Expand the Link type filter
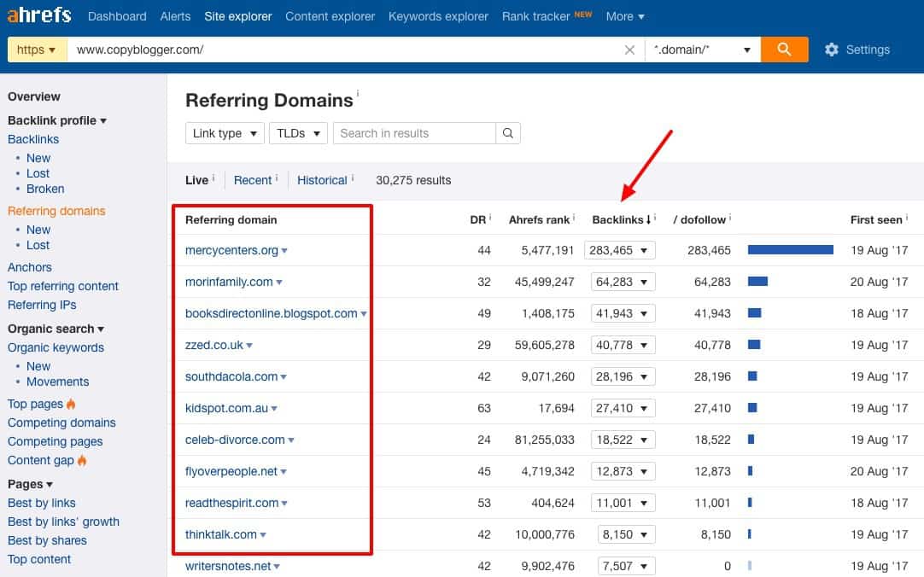The height and width of the screenshot is (577, 924). pos(225,133)
